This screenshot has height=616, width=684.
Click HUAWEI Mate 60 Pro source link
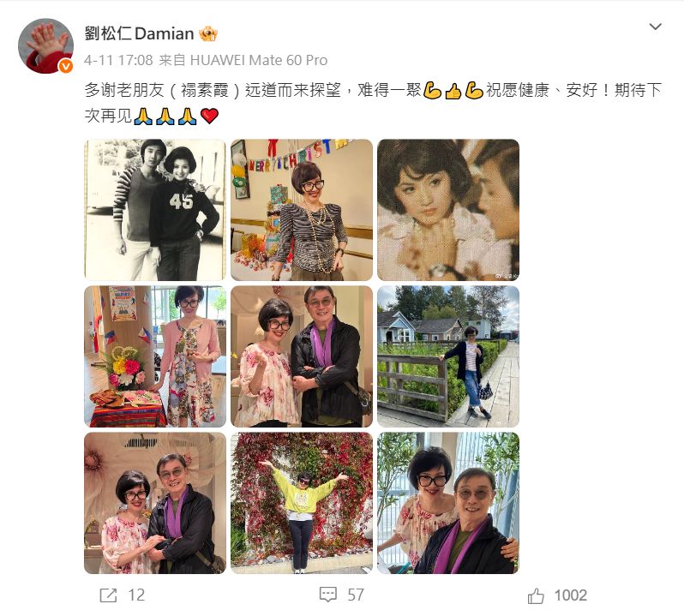click(259, 60)
